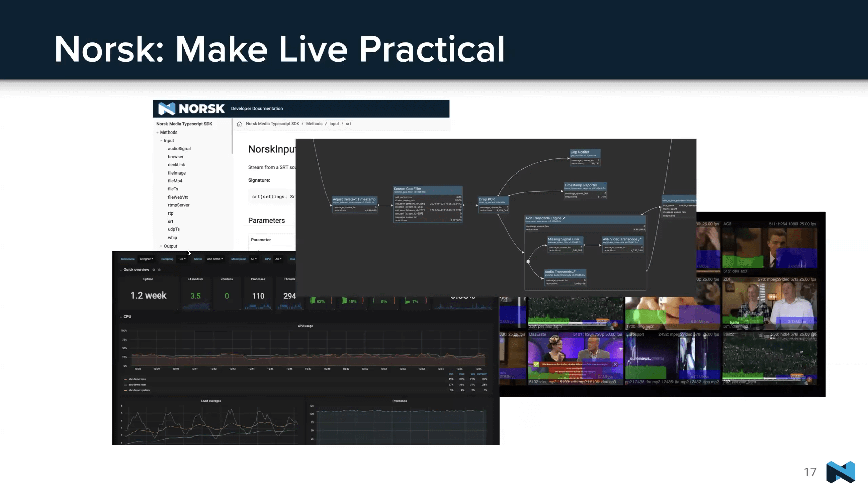Open the Mountpoint All dropdown
Image resolution: width=868 pixels, height=488 pixels.
[254, 259]
